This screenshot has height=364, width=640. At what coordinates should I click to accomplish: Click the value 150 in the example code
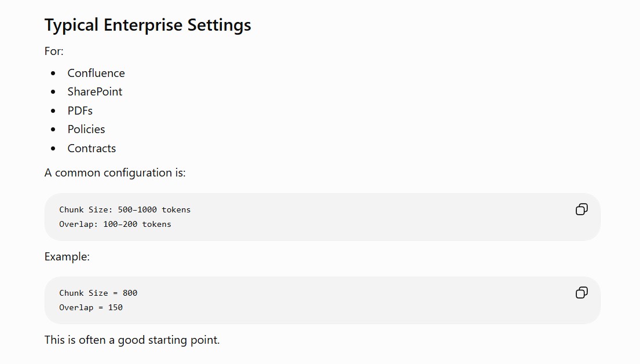point(115,307)
